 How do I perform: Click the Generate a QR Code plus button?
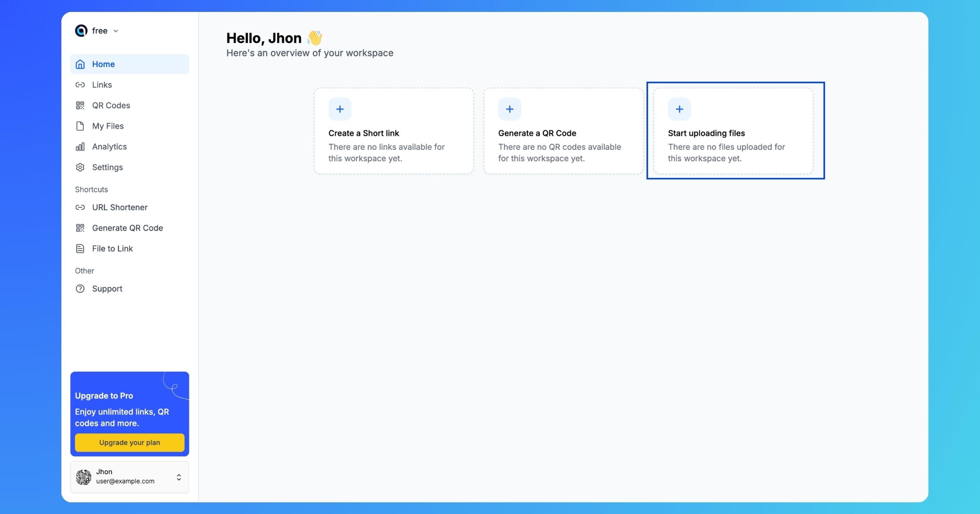(x=509, y=109)
